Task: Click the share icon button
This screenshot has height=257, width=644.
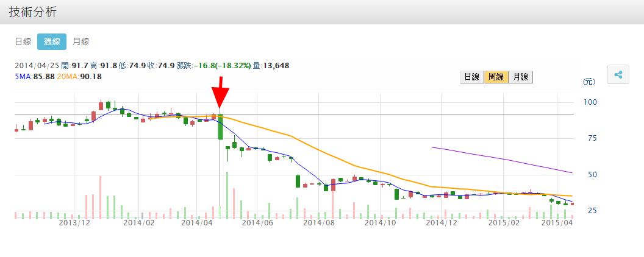Action: (618, 74)
